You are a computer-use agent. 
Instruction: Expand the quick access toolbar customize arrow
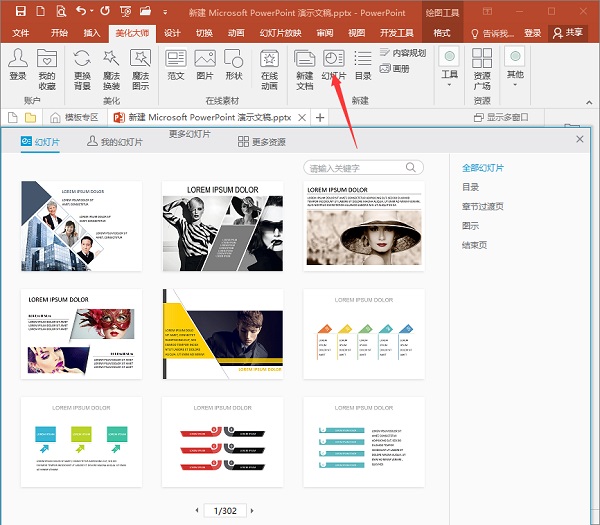[165, 12]
